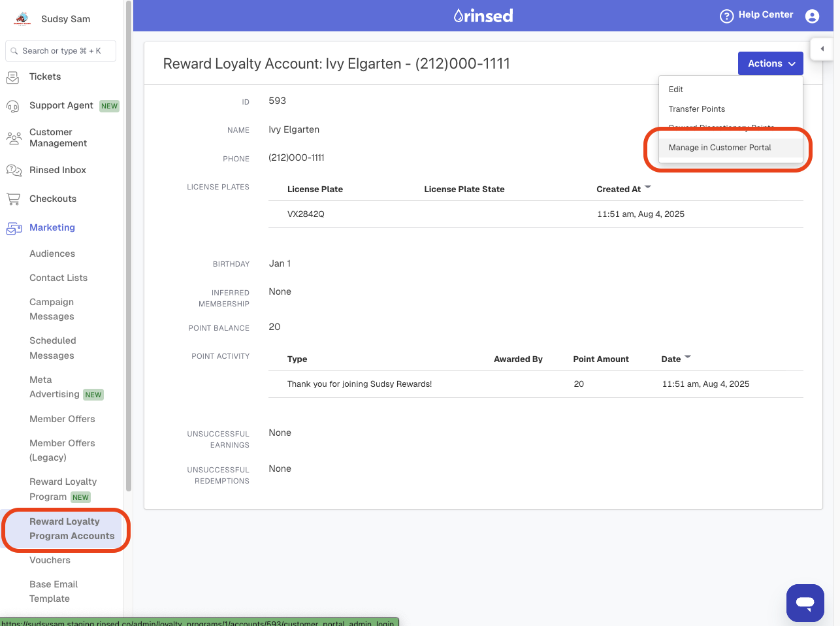
Task: Click the Type column header
Action: click(x=297, y=359)
